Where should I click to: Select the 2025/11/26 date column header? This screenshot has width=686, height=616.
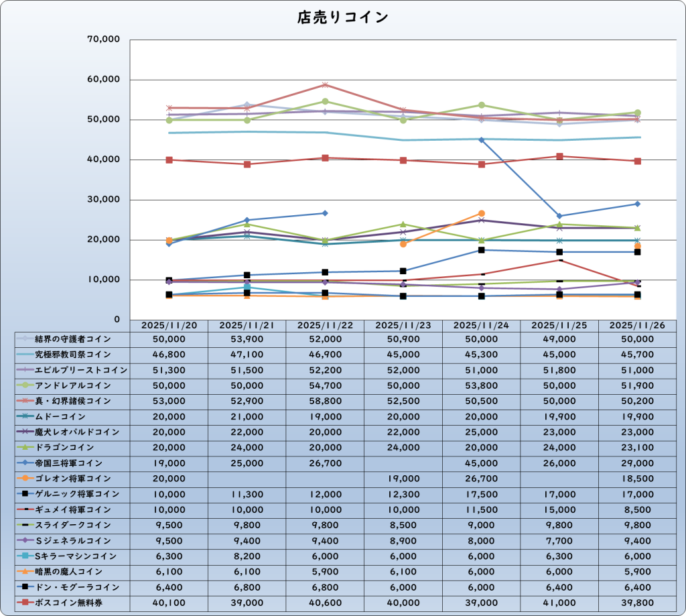pos(638,324)
